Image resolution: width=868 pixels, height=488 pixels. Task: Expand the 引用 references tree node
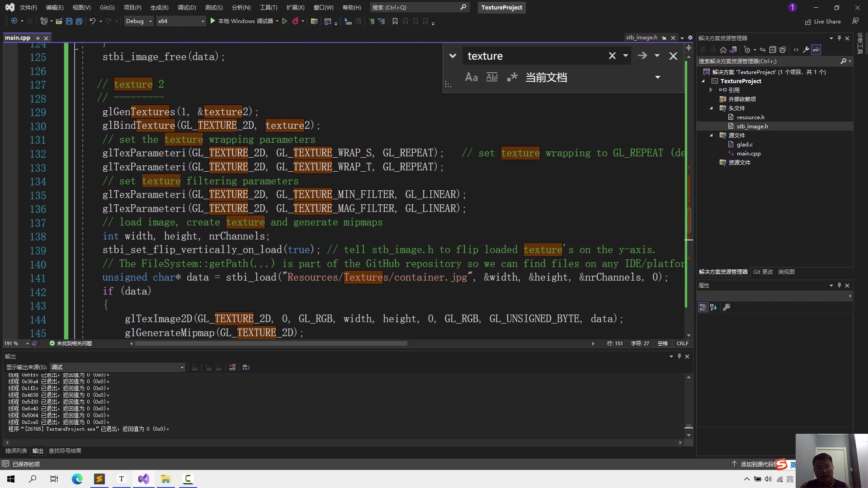[x=711, y=90]
